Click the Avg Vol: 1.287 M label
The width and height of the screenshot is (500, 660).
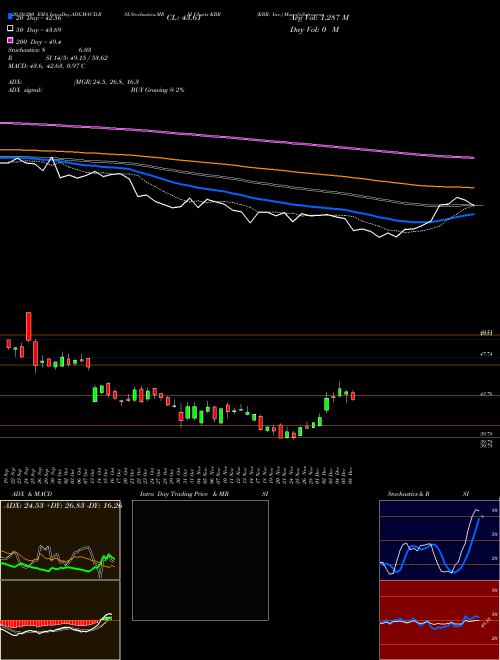click(x=320, y=18)
